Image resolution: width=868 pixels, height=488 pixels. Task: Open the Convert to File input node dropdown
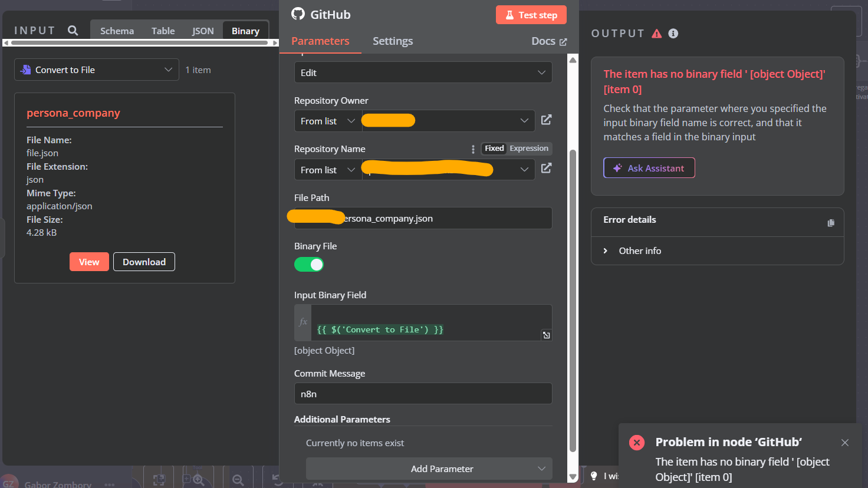[x=97, y=70]
